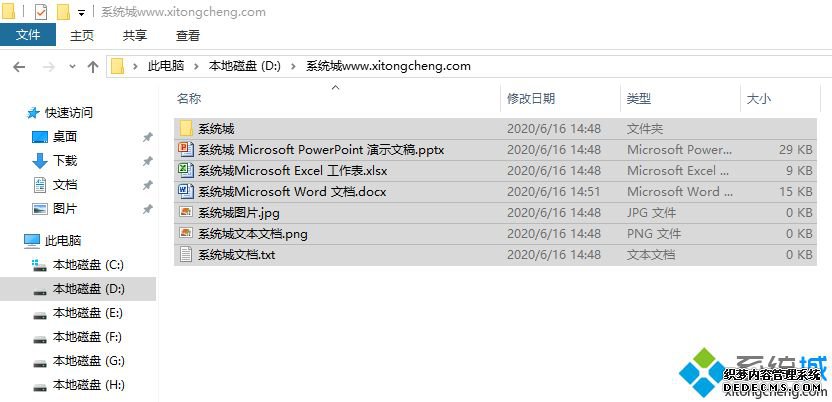Switch to the 共享 ribbon tab
832x402 pixels.
pyautogui.click(x=135, y=36)
